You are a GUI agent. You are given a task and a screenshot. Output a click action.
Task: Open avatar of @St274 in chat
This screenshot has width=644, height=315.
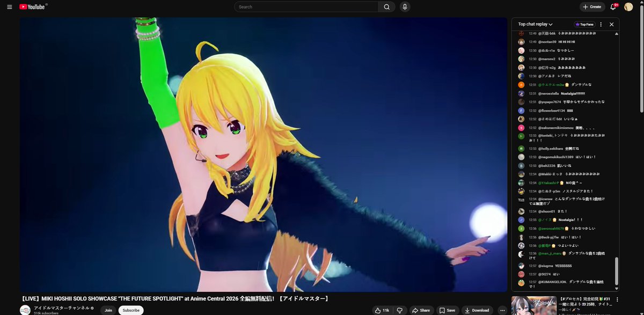pyautogui.click(x=521, y=274)
